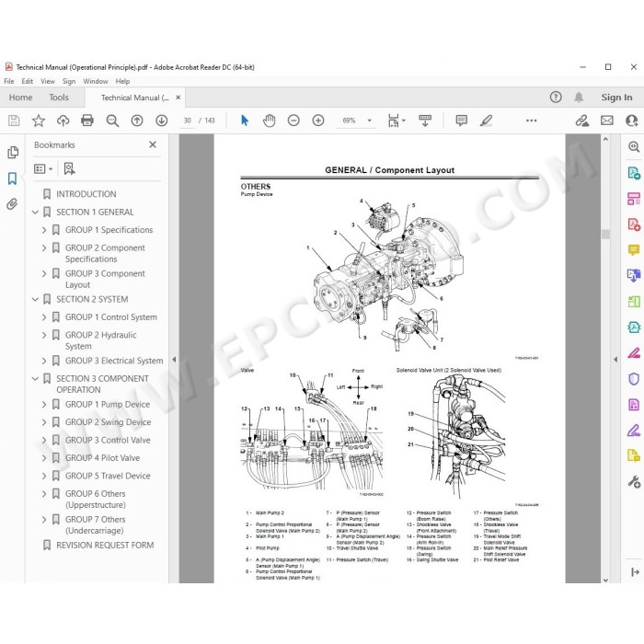The width and height of the screenshot is (644, 644).
Task: Open bookmark options dropdown
Action: click(x=43, y=168)
